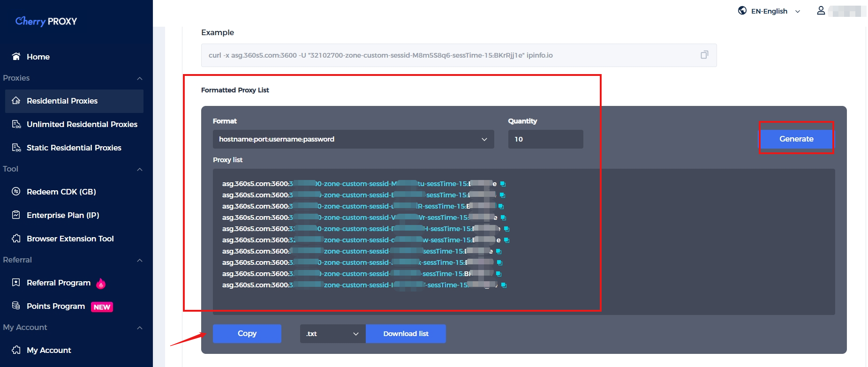Copy the first proxy list entry

pos(503,184)
